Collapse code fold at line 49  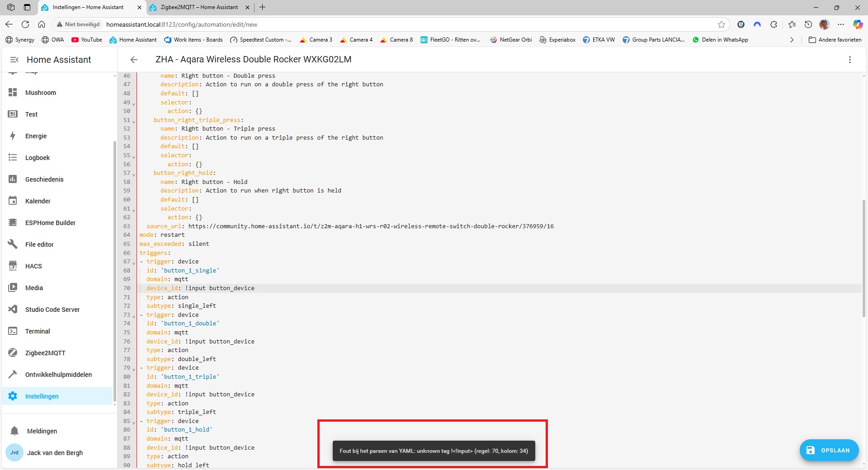(134, 104)
